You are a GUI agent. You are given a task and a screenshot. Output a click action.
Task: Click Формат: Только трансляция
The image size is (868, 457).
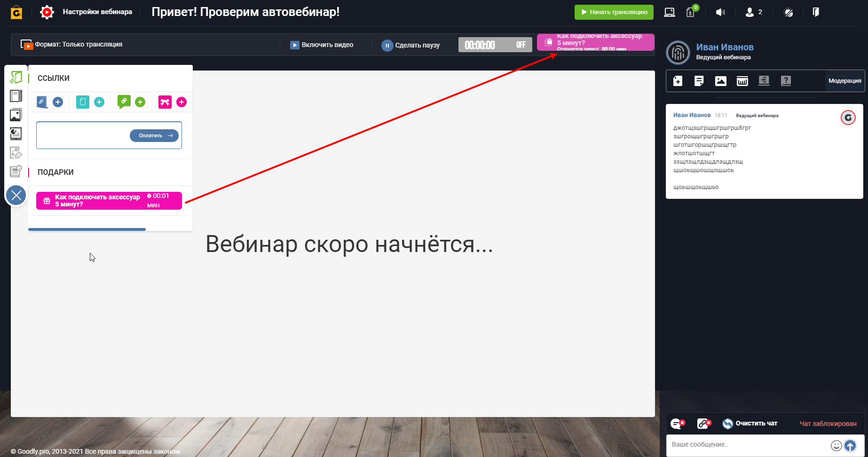[71, 44]
